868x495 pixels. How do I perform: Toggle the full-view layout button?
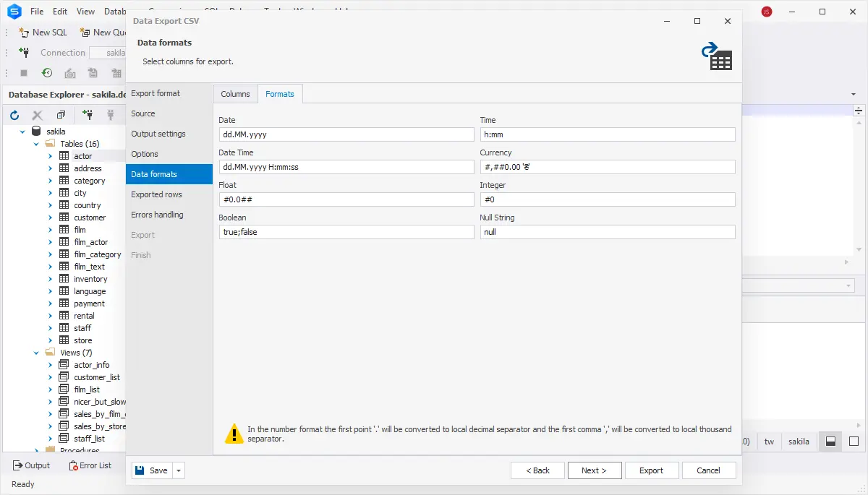(x=854, y=442)
